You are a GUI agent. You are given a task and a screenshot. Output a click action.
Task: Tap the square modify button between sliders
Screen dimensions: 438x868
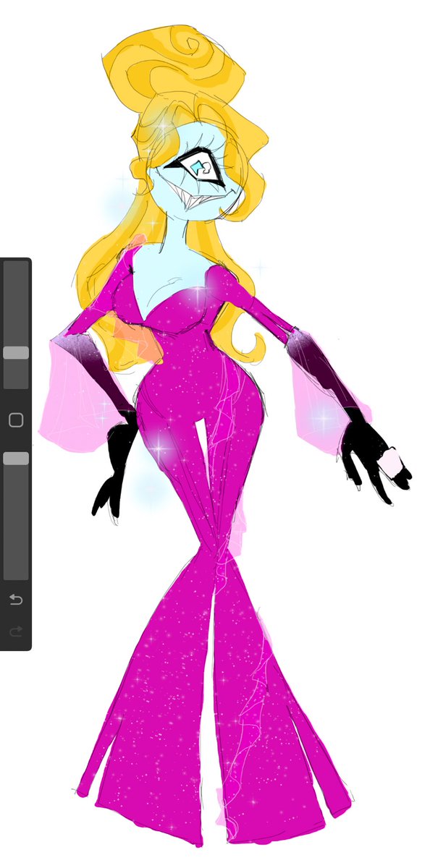[15, 420]
